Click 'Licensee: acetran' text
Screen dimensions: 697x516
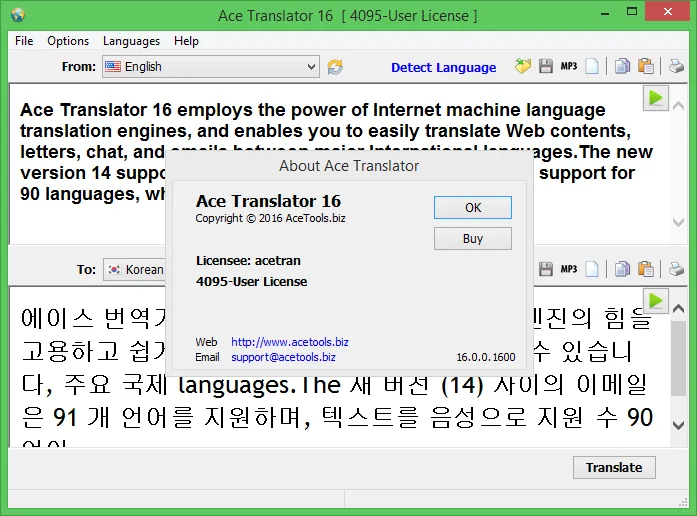pyautogui.click(x=248, y=260)
